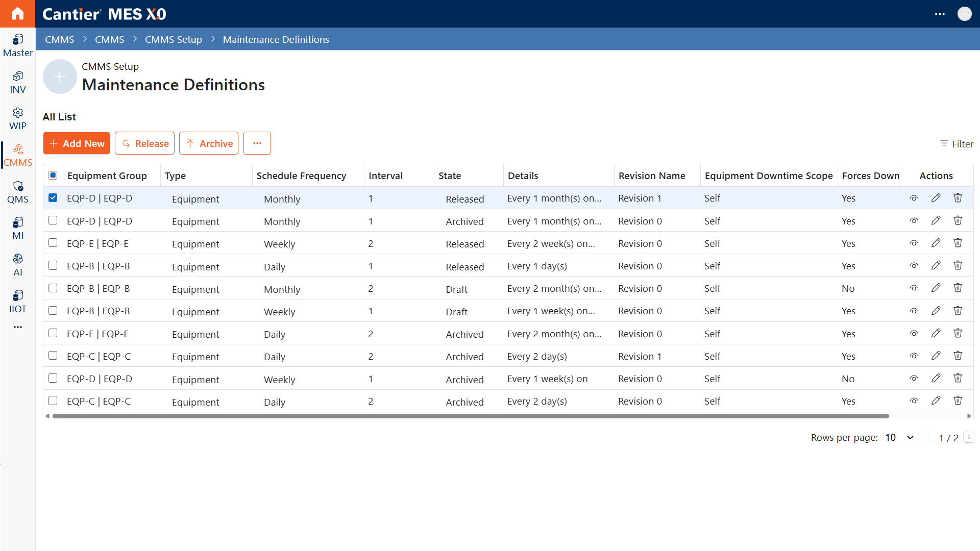
Task: Go to the next table page
Action: pyautogui.click(x=969, y=437)
